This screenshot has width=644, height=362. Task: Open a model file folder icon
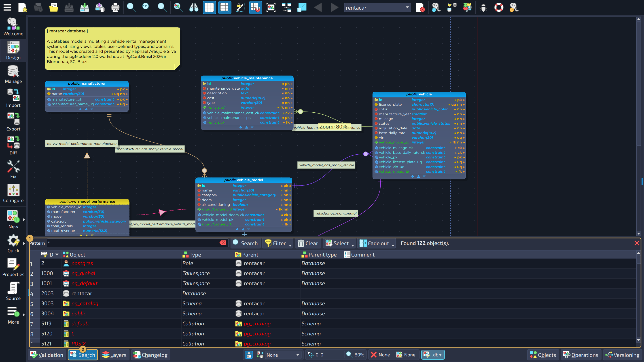pos(53,8)
